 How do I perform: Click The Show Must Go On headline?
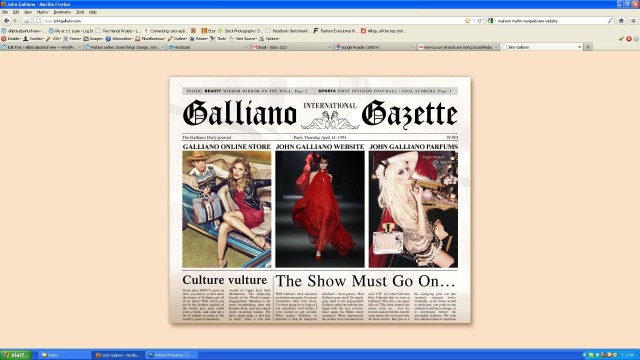pyautogui.click(x=365, y=281)
